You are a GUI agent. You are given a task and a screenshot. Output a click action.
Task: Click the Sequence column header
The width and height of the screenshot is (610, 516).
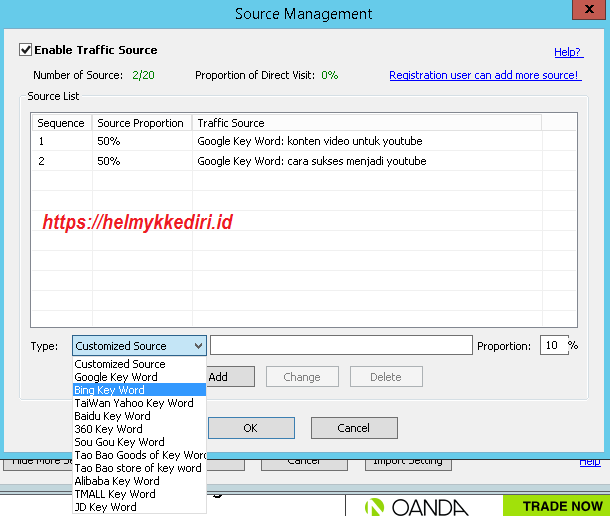tap(61, 123)
